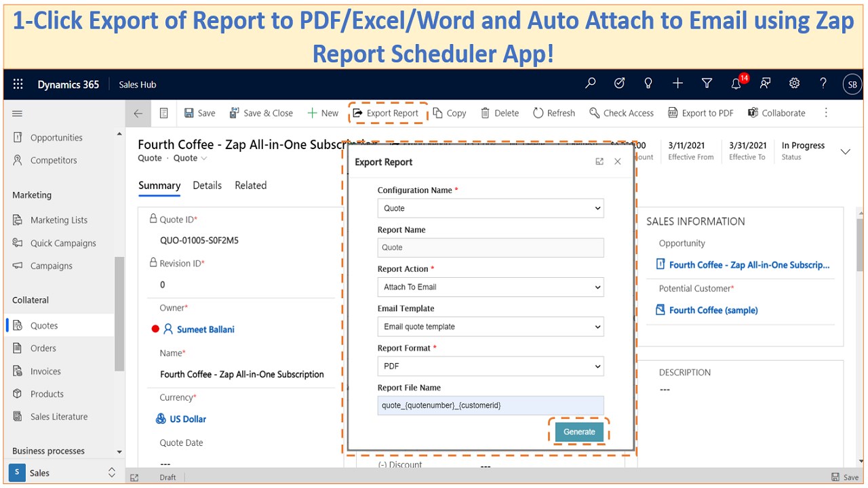Click the help question mark icon
868x488 pixels.
tap(823, 83)
